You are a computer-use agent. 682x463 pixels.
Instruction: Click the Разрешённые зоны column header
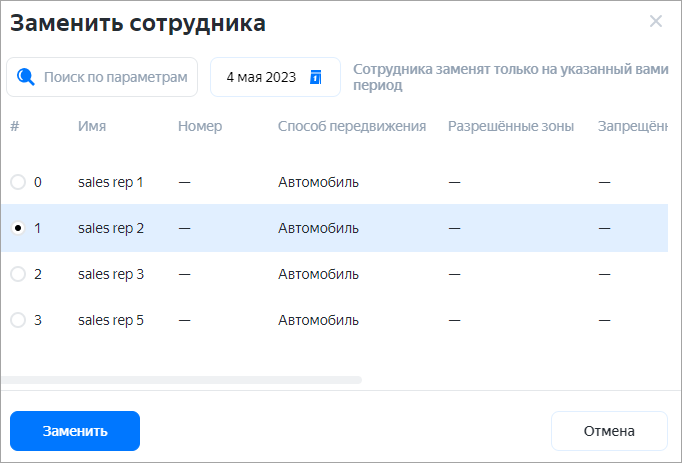pyautogui.click(x=511, y=126)
